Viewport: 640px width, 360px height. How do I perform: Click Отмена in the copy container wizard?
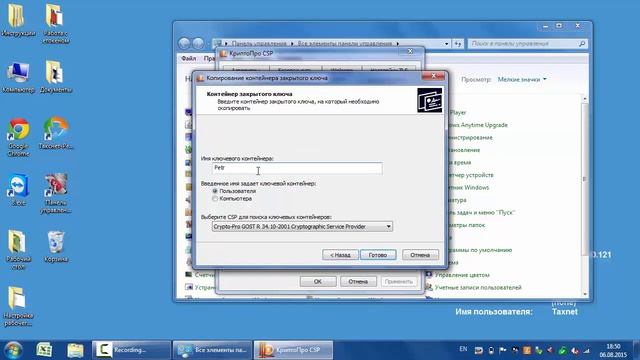(420, 255)
